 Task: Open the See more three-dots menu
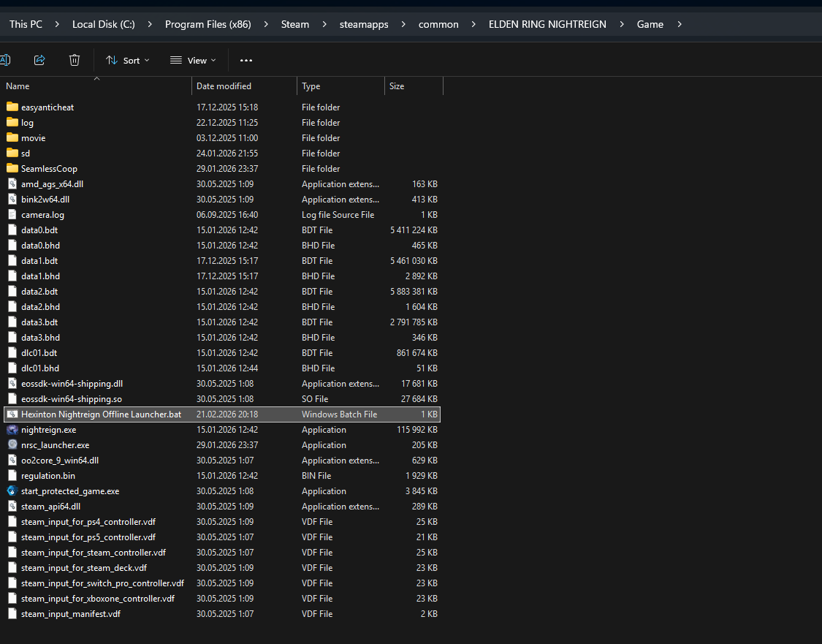[x=246, y=61]
